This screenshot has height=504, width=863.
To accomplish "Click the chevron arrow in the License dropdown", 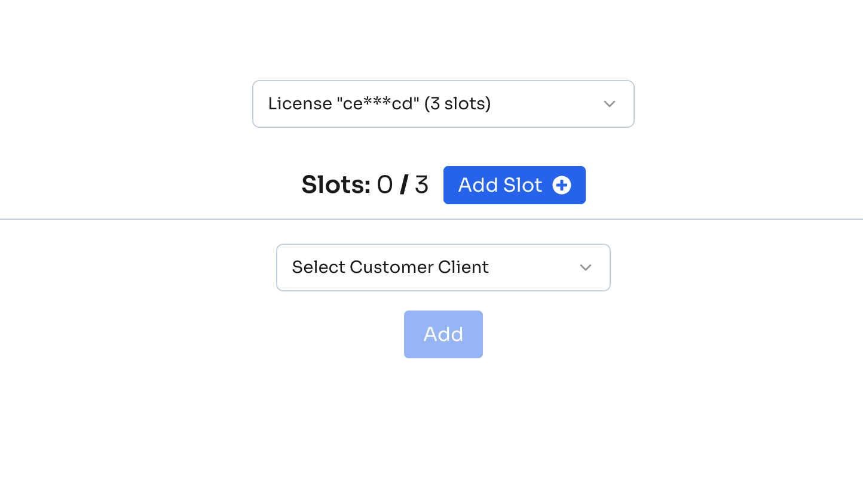I will (609, 104).
